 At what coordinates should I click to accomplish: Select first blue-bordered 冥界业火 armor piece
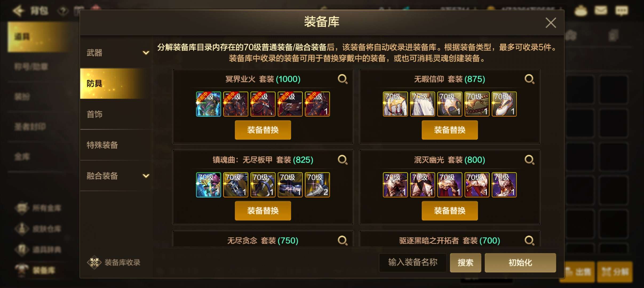coord(208,104)
